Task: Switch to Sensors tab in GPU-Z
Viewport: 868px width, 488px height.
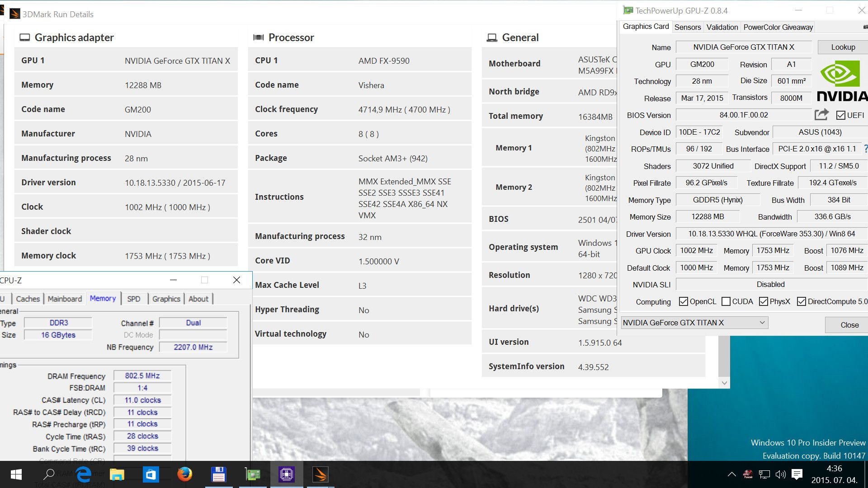Action: point(688,27)
